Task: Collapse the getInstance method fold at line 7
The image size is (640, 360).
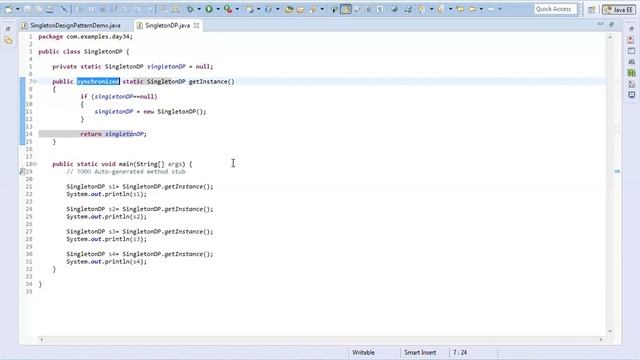Action: [x=35, y=82]
